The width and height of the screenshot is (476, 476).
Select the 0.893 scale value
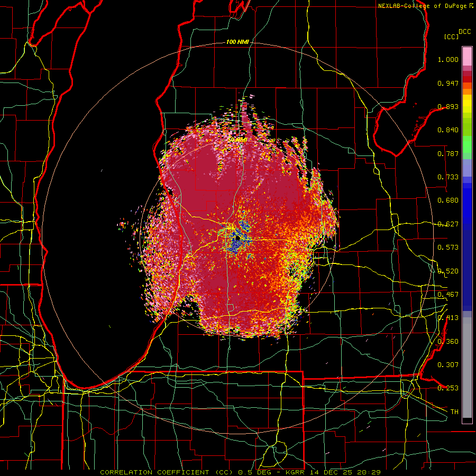[448, 106]
